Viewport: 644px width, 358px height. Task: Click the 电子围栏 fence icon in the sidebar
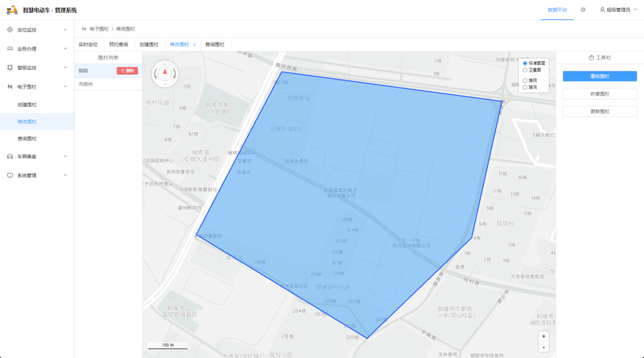pos(10,87)
